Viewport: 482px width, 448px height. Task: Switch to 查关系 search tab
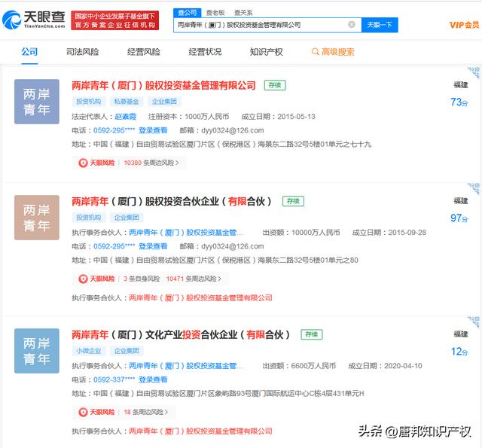(243, 13)
